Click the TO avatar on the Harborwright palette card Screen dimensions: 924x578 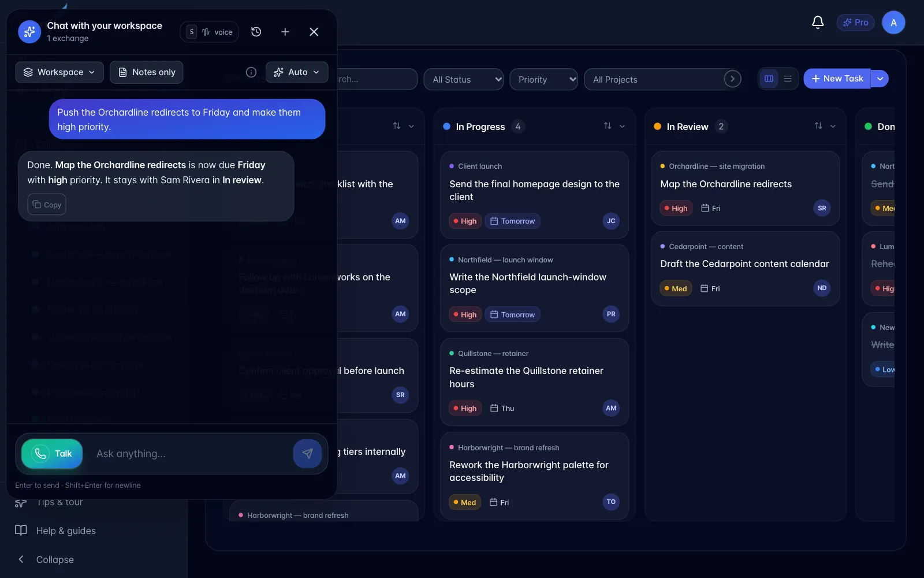tap(611, 502)
